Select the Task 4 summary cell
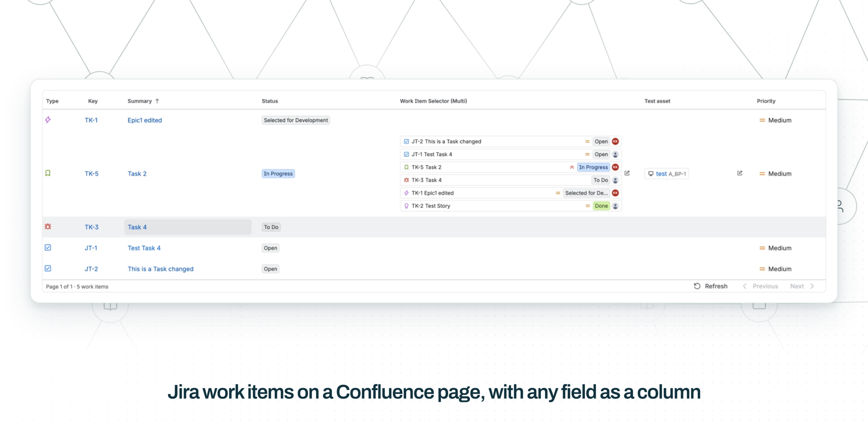This screenshot has width=868, height=425. pyautogui.click(x=188, y=227)
